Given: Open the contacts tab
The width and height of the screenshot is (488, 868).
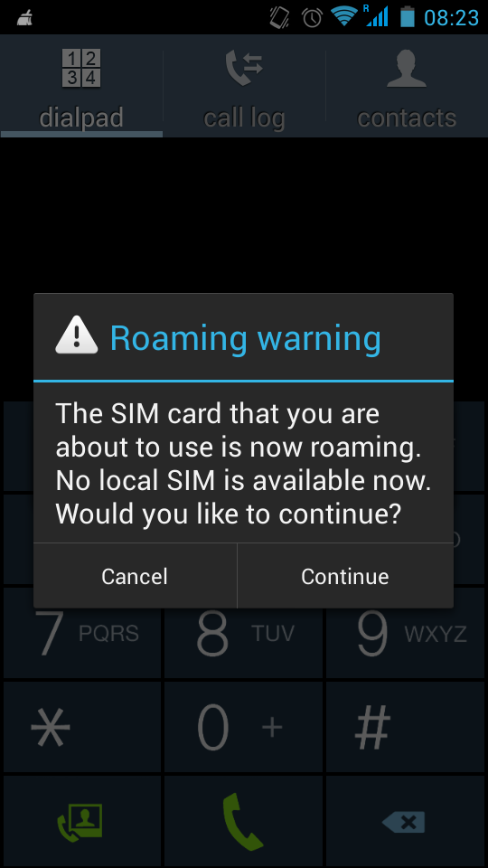Looking at the screenshot, I should point(407,87).
